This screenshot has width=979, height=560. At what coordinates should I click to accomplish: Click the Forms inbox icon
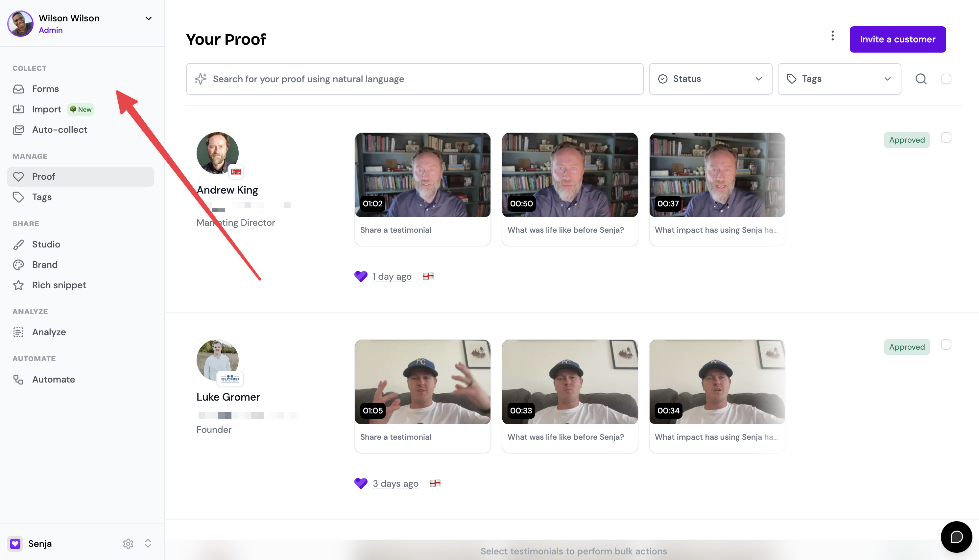coord(18,89)
